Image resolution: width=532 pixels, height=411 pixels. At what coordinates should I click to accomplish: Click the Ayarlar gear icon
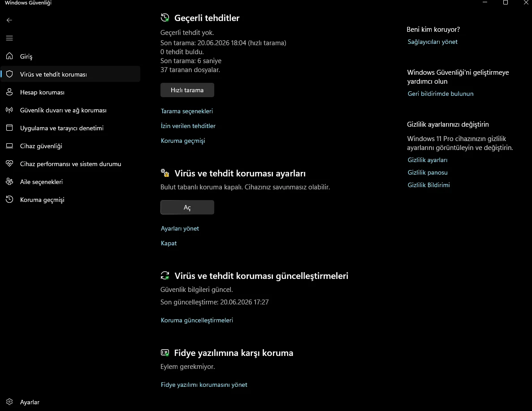[9, 402]
